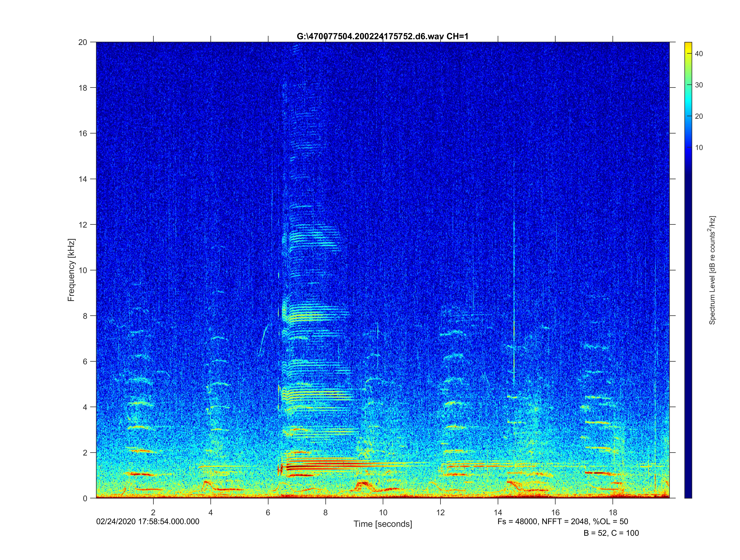
Task: Click the 2 second time tick label
Action: [153, 513]
